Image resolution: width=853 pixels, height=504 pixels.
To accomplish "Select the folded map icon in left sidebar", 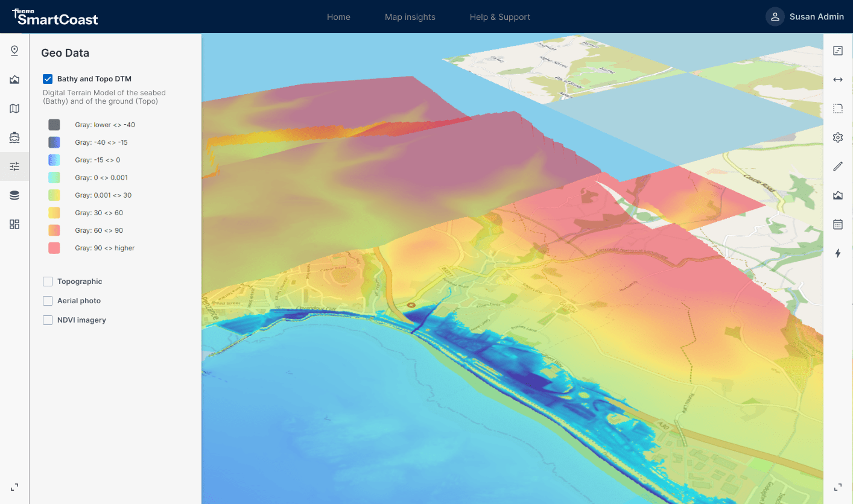I will tap(14, 109).
